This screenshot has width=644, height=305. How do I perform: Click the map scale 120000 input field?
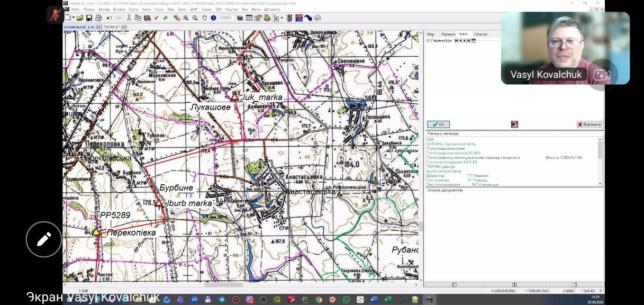pyautogui.click(x=226, y=17)
